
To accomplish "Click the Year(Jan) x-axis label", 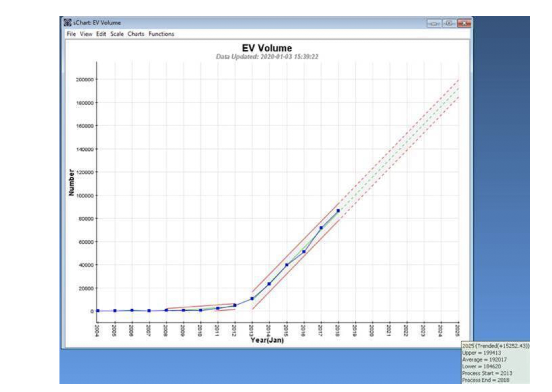I will coord(267,340).
